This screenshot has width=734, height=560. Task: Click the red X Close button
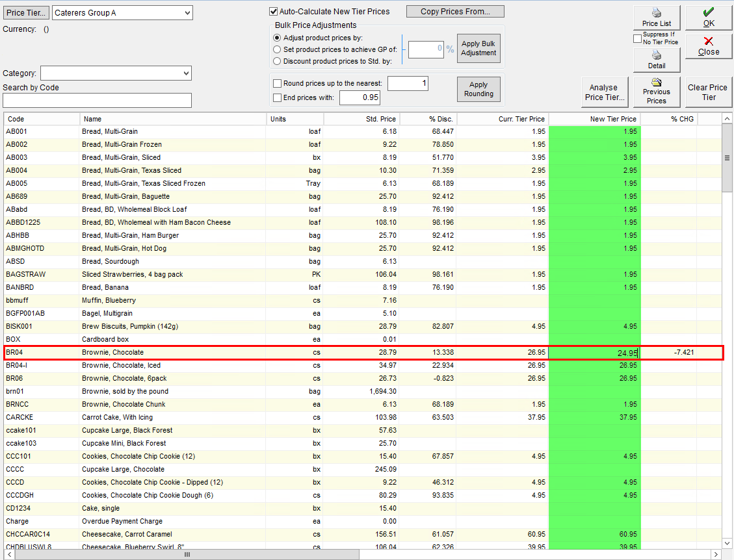[x=709, y=46]
